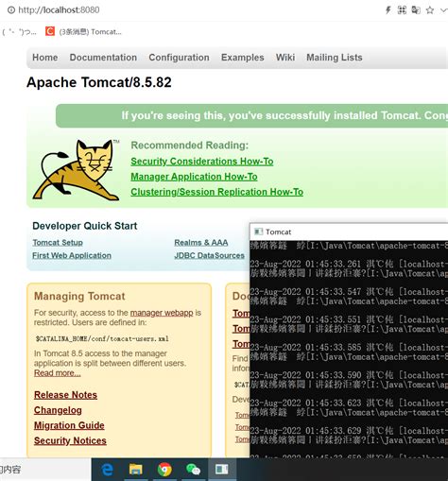The height and width of the screenshot is (481, 448).
Task: Click the localhost:8080 address field
Action: pos(59,10)
